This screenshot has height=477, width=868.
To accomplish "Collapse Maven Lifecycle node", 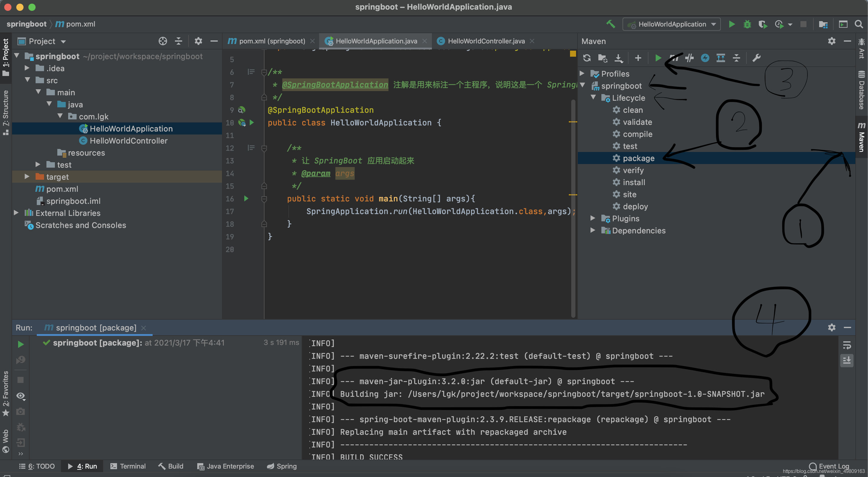I will coord(593,97).
